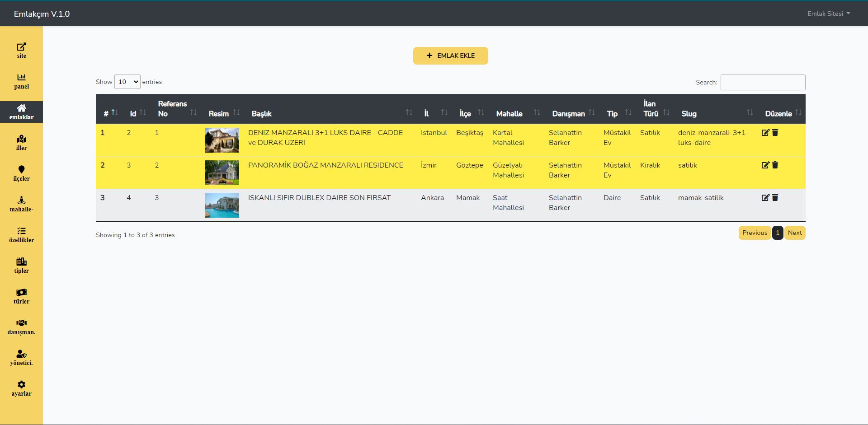The width and height of the screenshot is (868, 425).
Task: Click the edit icon for the İstanbul listing
Action: [x=765, y=132]
